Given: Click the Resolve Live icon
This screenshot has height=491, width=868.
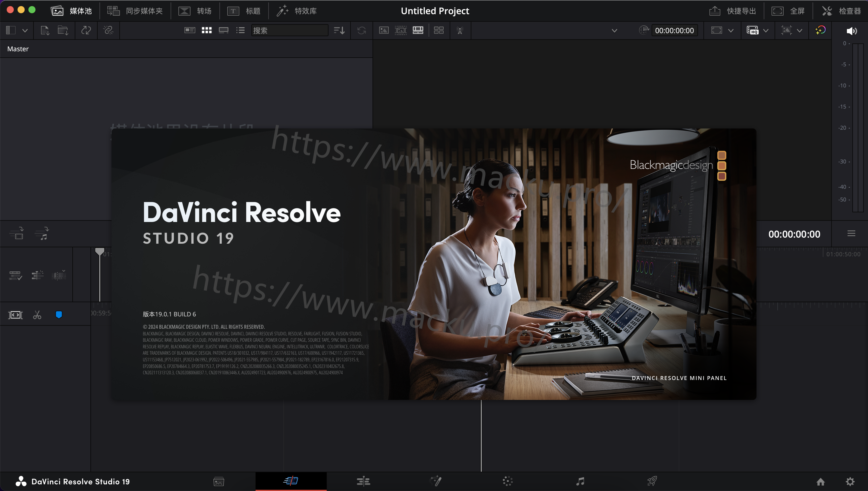Looking at the screenshot, I should (460, 30).
